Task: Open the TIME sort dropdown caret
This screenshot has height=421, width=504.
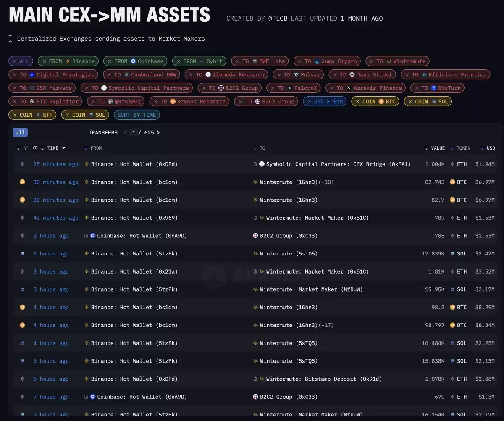Action: pos(64,148)
